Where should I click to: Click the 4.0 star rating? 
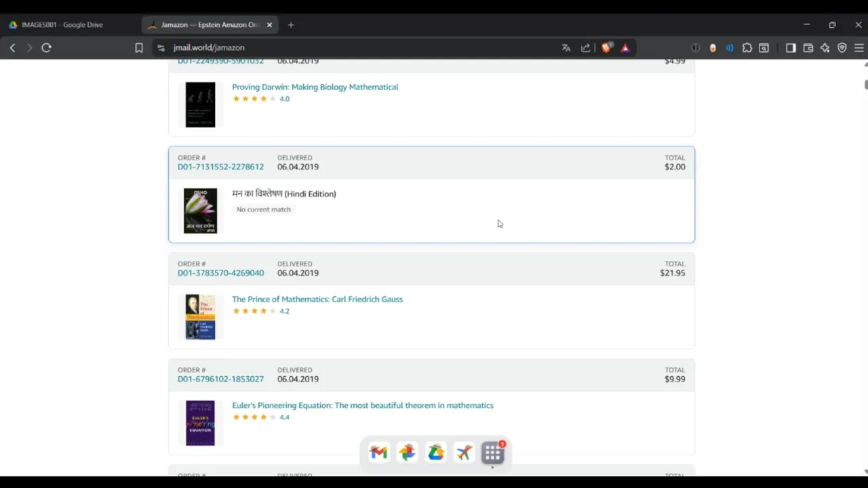[x=261, y=99]
